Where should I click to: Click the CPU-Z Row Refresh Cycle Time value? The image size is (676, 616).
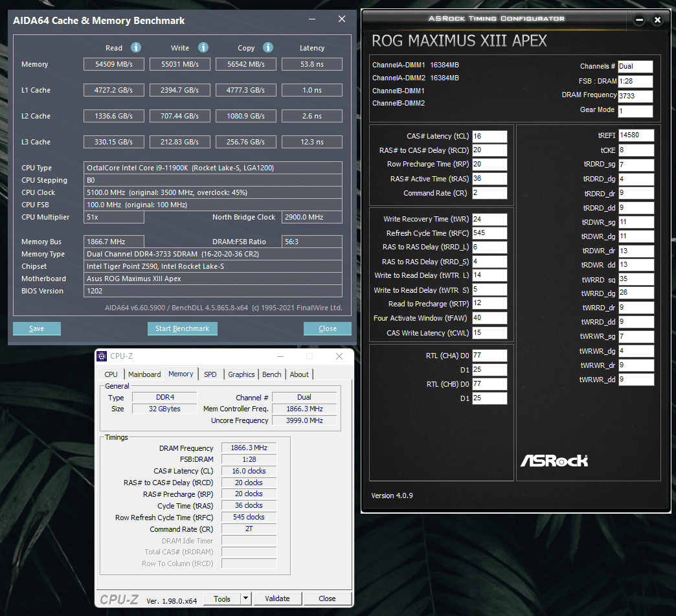(x=249, y=517)
